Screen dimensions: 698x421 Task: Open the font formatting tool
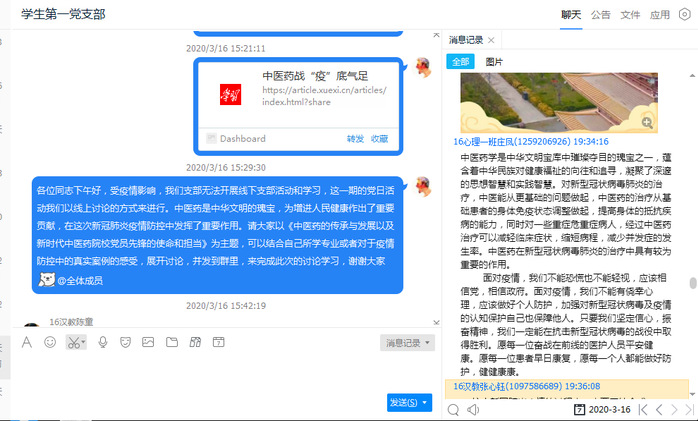[27, 342]
